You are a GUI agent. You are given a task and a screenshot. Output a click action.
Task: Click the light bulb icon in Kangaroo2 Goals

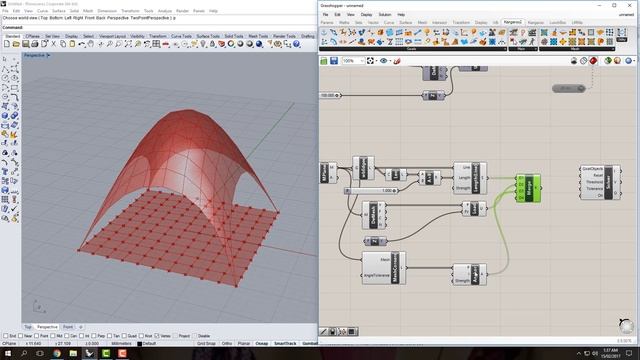(427, 33)
